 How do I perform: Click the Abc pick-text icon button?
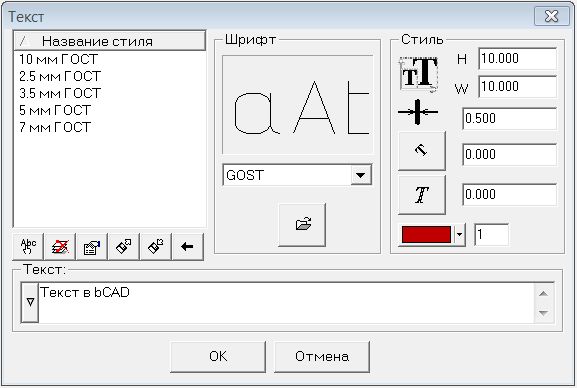(28, 246)
